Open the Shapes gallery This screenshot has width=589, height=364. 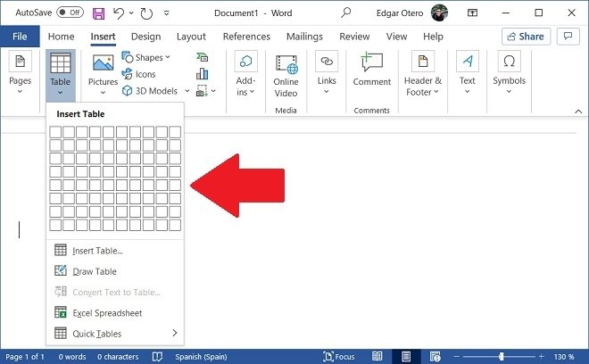(146, 57)
